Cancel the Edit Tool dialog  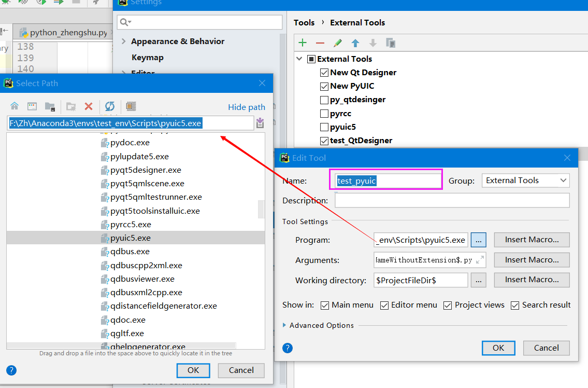[x=547, y=348]
